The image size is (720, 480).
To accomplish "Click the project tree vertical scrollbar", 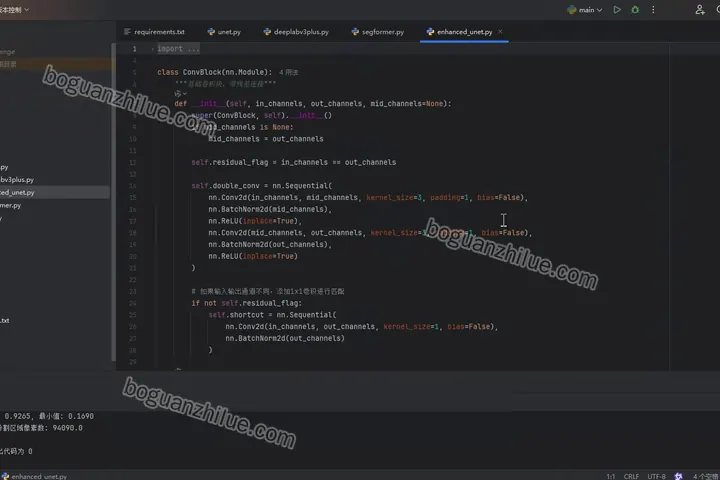I will tap(113, 202).
